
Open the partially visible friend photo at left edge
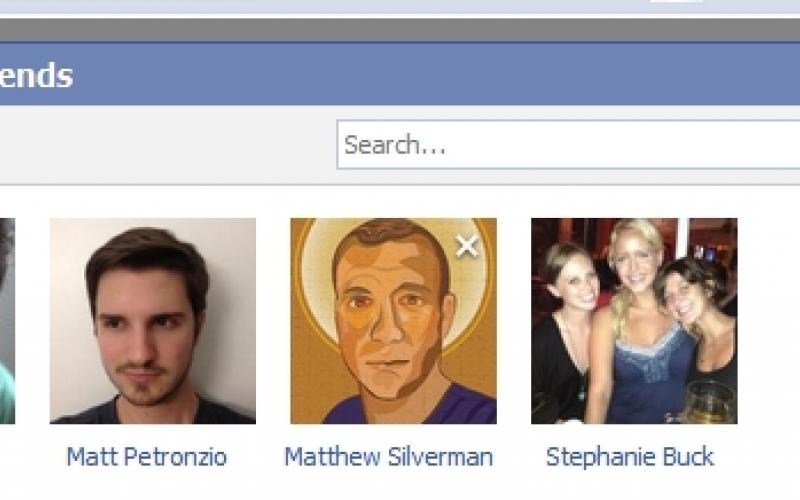click(x=7, y=320)
